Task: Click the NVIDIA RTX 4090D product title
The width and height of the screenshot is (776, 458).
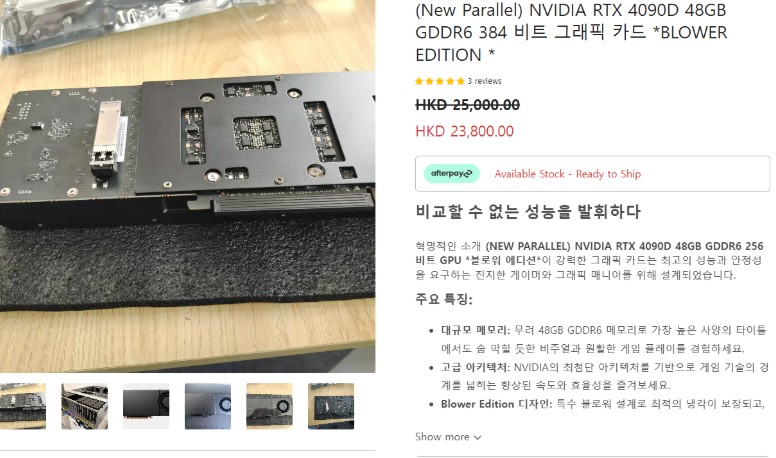Action: (x=571, y=32)
